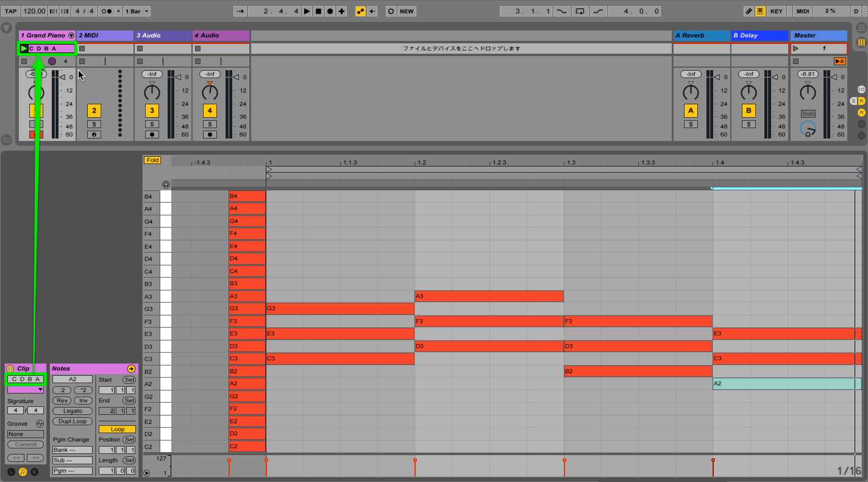Click the Stop All Clips button in Master

tap(795, 61)
